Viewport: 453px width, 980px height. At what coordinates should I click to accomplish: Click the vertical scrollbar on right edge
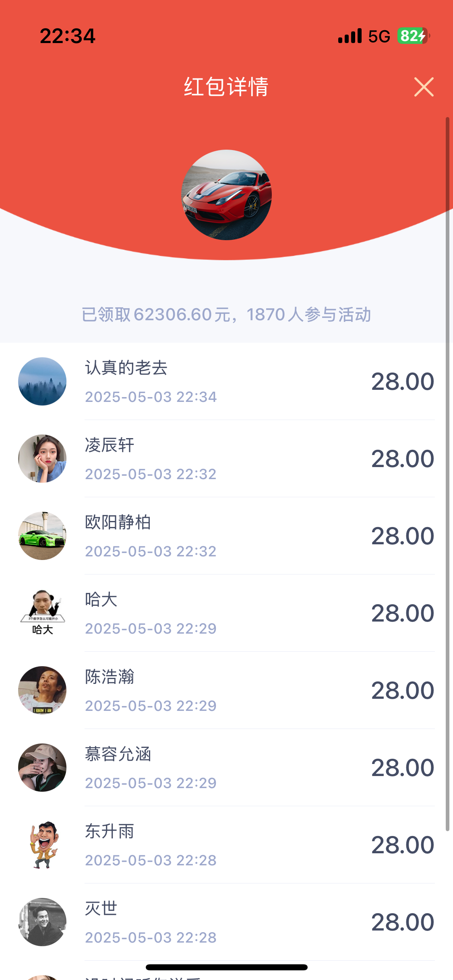point(447,474)
